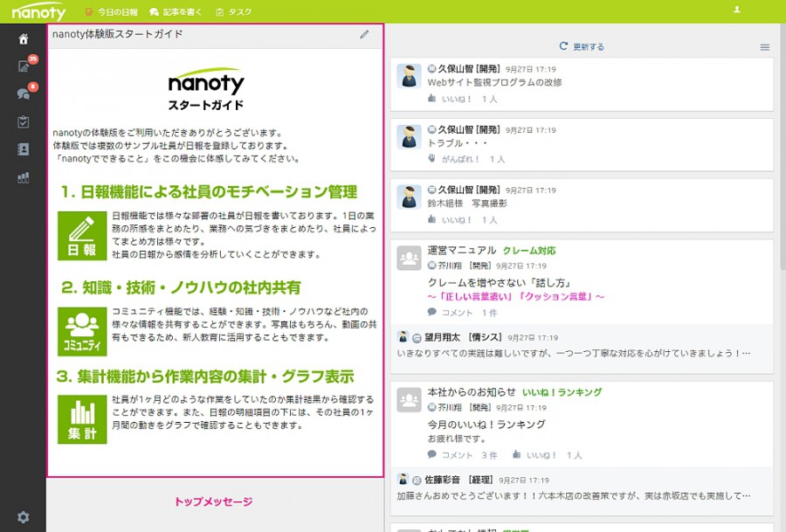The image size is (786, 532).
Task: Open 望月翔太 commenter avatar
Action: [x=403, y=337]
